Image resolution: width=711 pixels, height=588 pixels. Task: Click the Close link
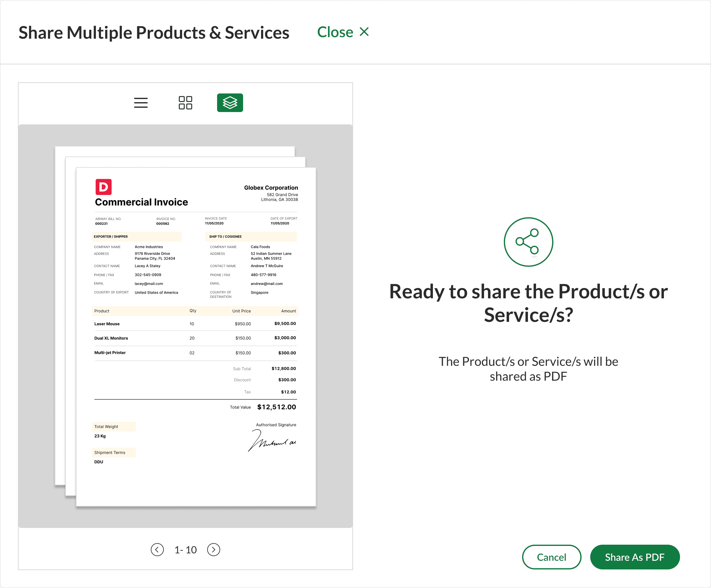(x=335, y=32)
